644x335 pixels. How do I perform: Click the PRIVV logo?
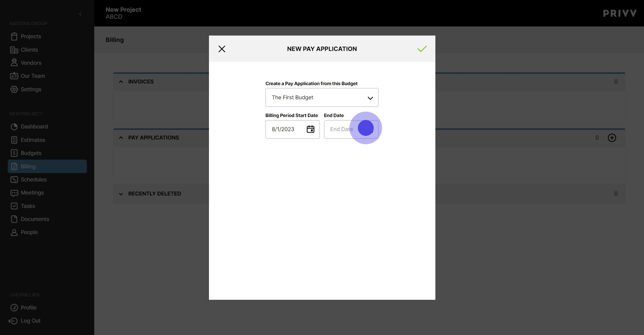coord(620,13)
